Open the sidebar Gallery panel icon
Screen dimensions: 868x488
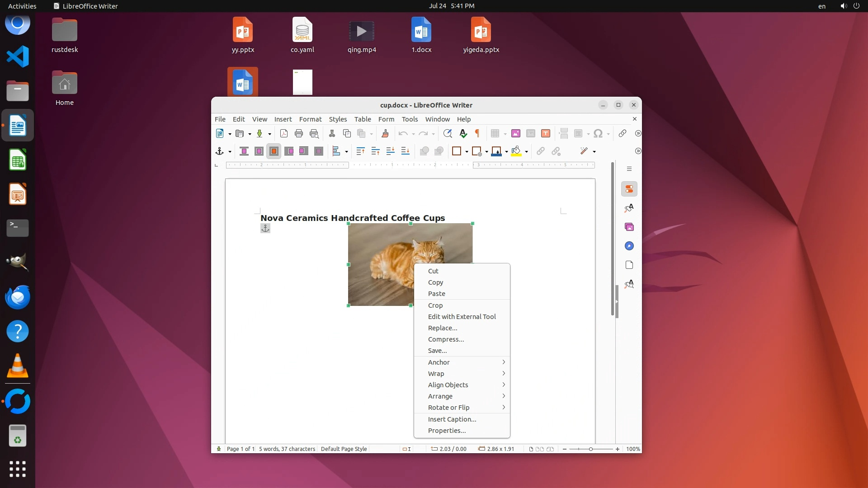click(x=629, y=227)
